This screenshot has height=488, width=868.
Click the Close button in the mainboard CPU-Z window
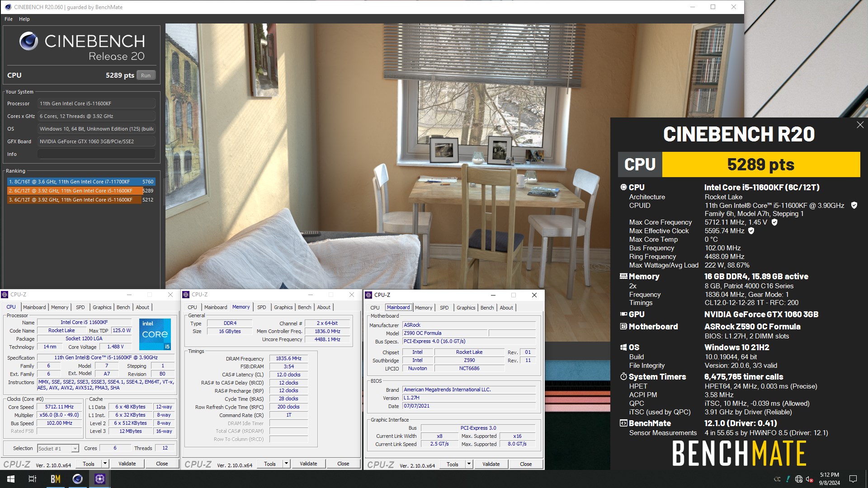(526, 464)
